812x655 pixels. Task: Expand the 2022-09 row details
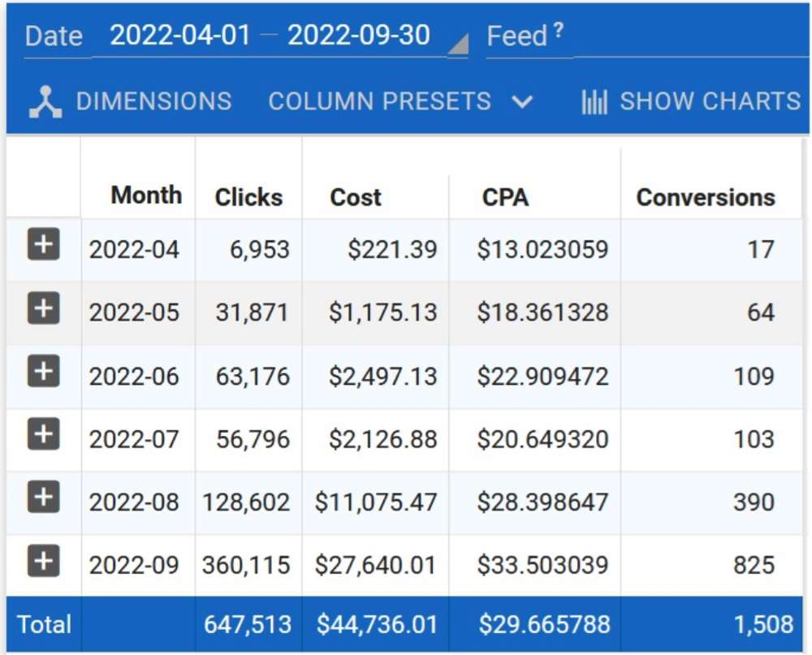point(44,563)
